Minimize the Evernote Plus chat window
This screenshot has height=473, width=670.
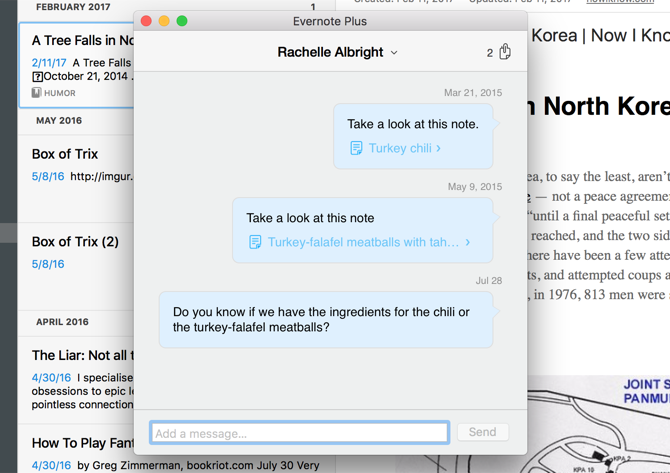(164, 21)
